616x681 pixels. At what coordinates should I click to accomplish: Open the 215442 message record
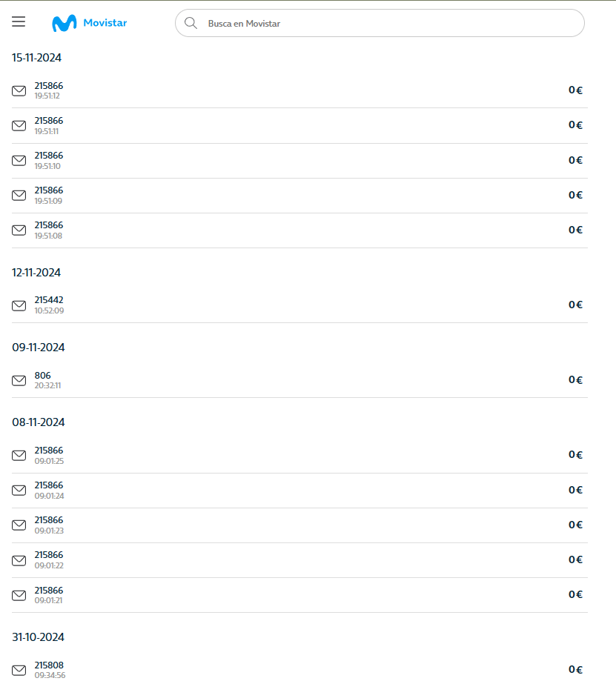pyautogui.click(x=49, y=305)
